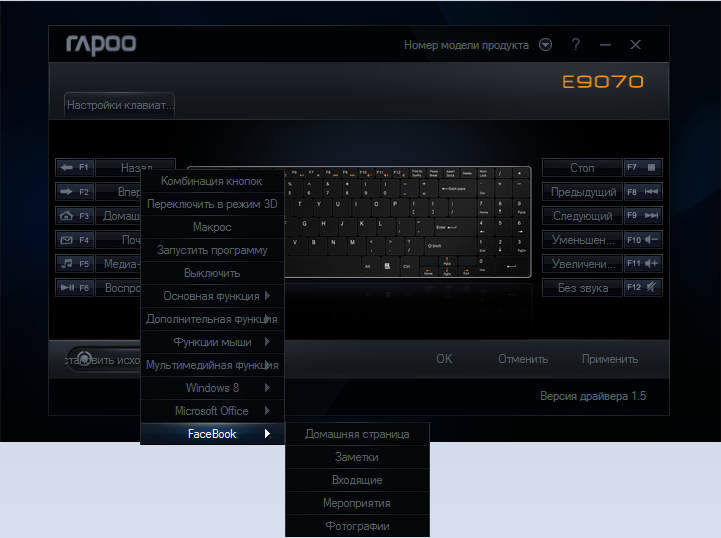Pick Входящие in FaceBook submenu
This screenshot has width=721, height=538.
pos(357,480)
